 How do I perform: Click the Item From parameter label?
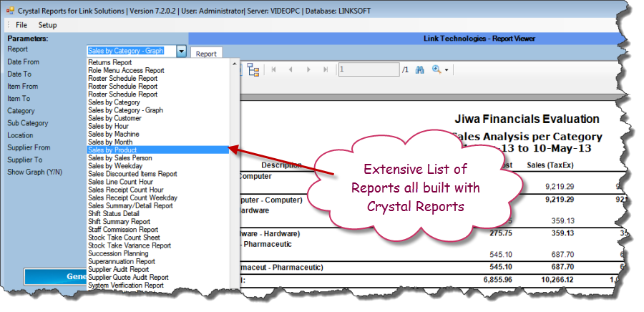(23, 87)
